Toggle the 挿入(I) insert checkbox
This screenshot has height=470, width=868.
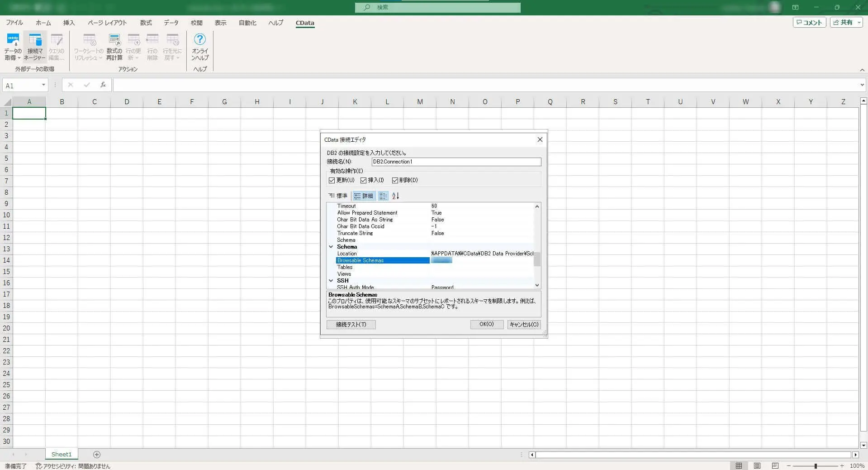click(364, 180)
